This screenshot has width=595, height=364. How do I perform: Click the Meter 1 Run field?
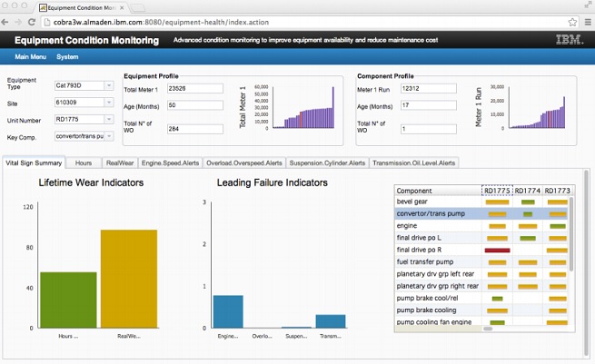429,89
